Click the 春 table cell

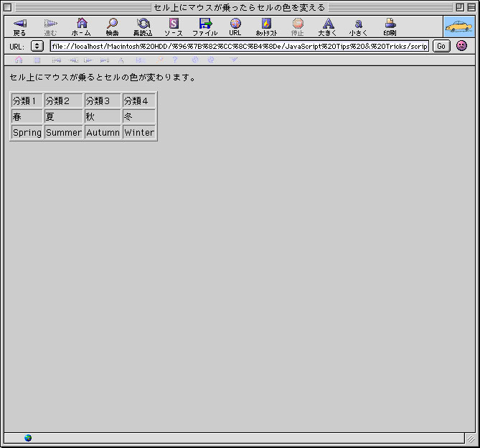pos(27,116)
